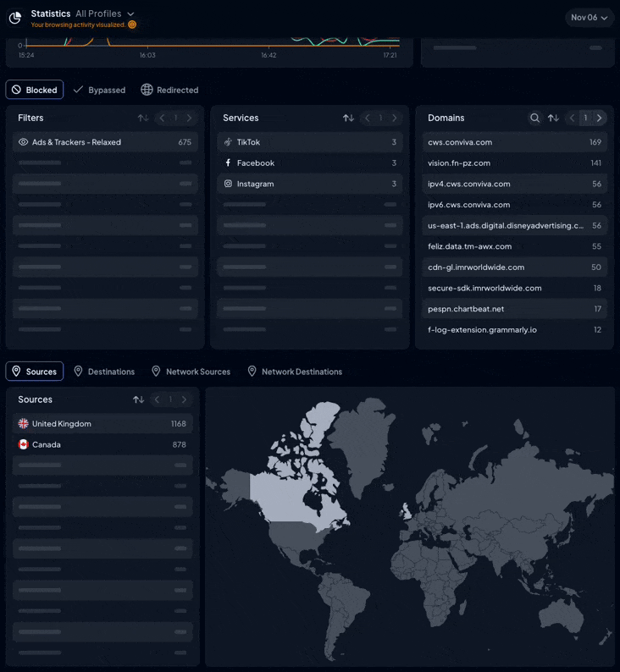Go to next page in Domains panel
Viewport: 620px width, 672px height.
tap(600, 118)
